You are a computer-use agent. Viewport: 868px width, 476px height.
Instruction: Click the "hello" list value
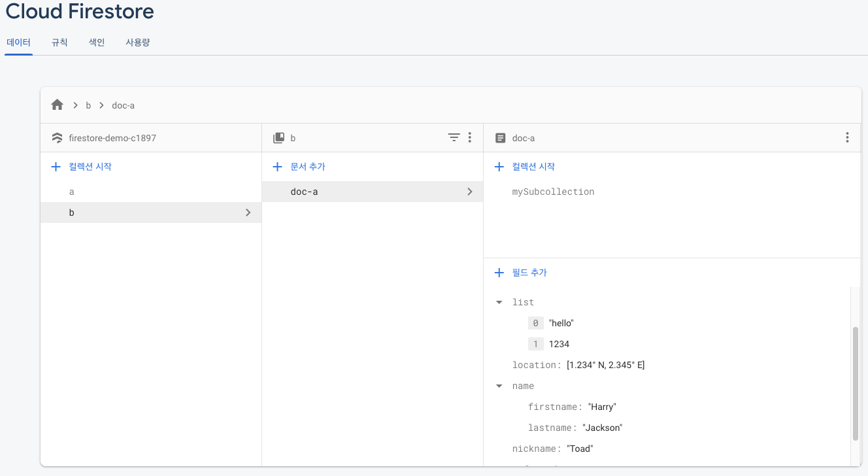[561, 323]
